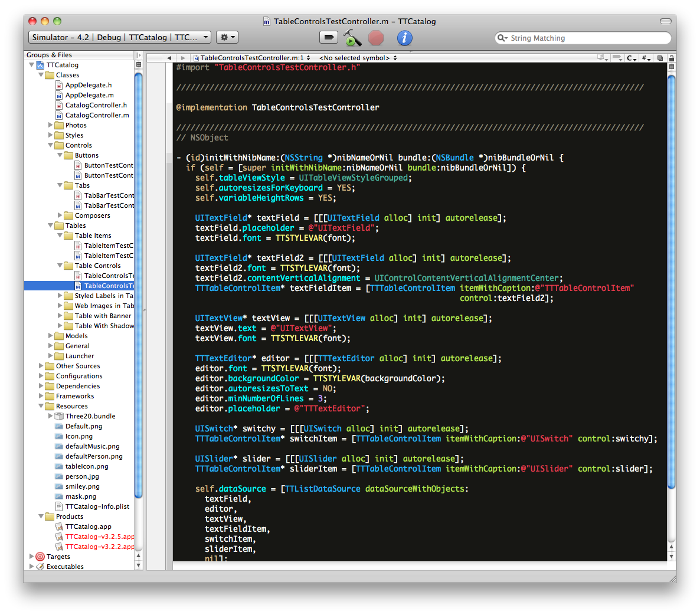The width and height of the screenshot is (700, 615).
Task: Open the blue Info inspector
Action: pos(404,38)
